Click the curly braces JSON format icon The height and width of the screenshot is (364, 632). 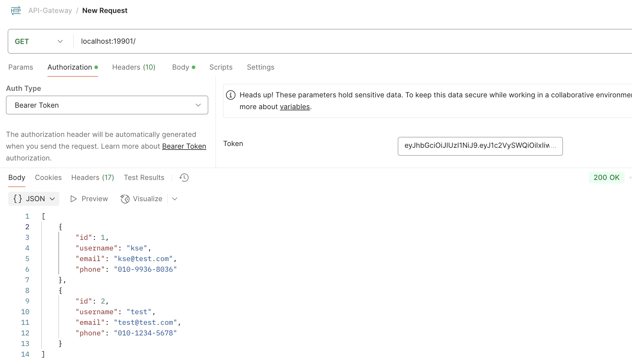(x=18, y=199)
